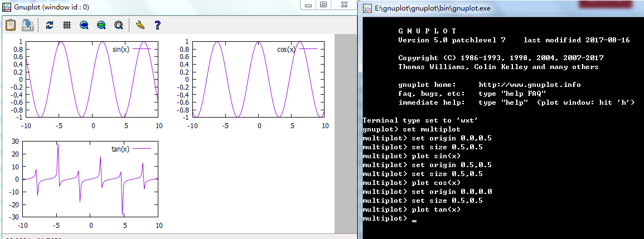Click inside the sin(x) plot area
The width and height of the screenshot is (644, 239).
(92, 79)
